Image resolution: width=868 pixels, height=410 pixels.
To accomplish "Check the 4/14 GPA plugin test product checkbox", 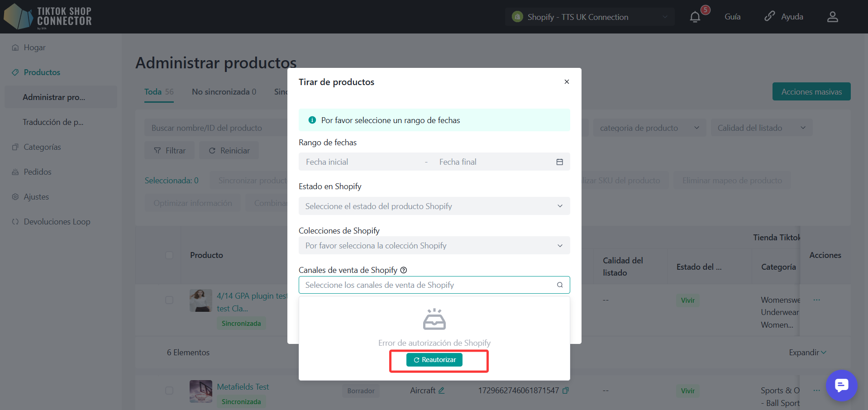I will (x=169, y=300).
